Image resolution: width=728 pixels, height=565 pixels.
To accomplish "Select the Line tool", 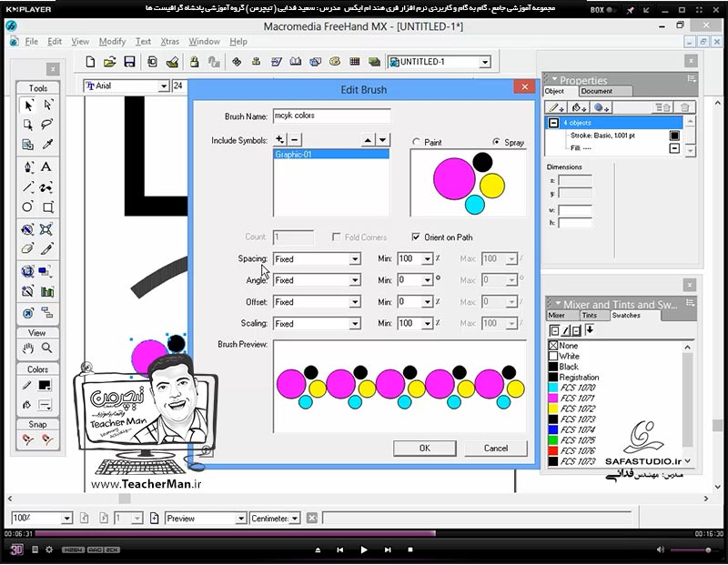I will click(x=28, y=187).
